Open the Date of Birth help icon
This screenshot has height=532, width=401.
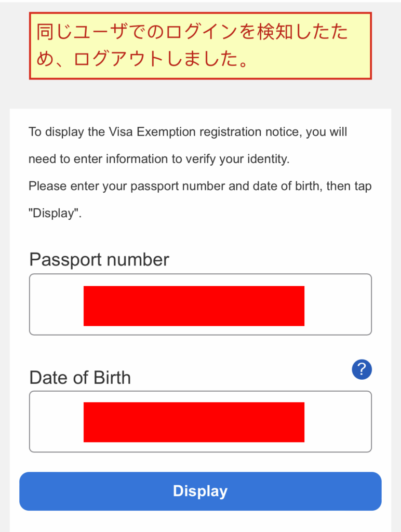coord(362,369)
